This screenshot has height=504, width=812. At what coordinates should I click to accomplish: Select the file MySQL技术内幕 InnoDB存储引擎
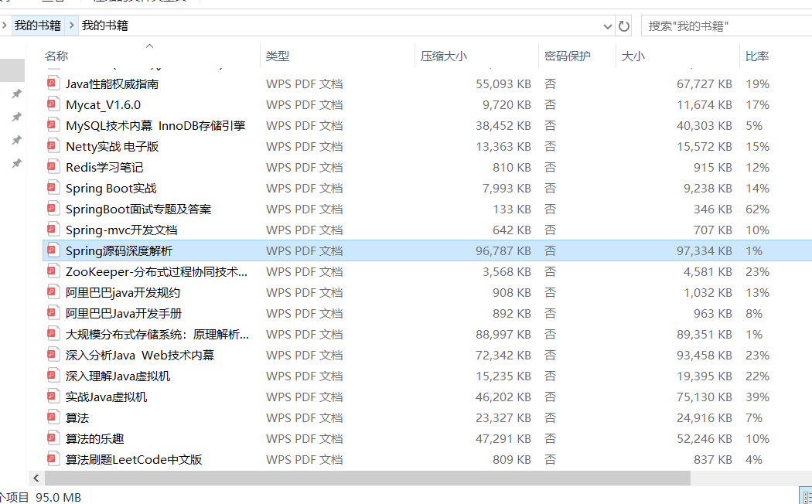155,126
